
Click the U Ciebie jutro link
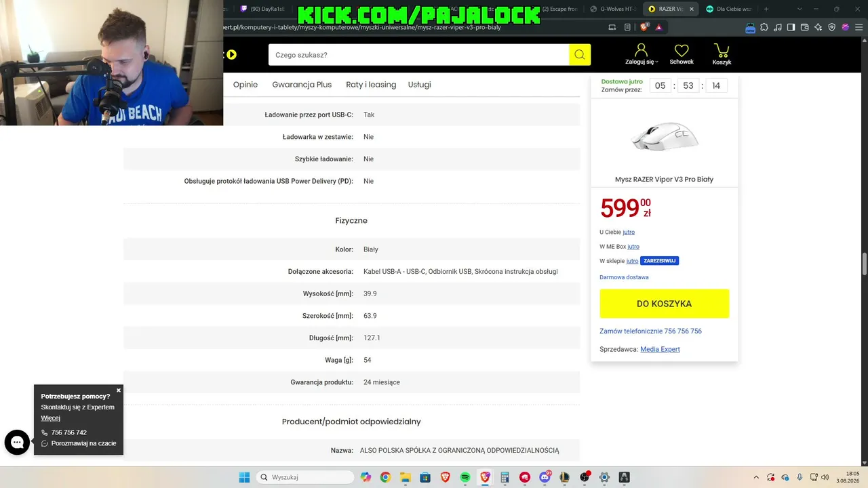pyautogui.click(x=629, y=232)
